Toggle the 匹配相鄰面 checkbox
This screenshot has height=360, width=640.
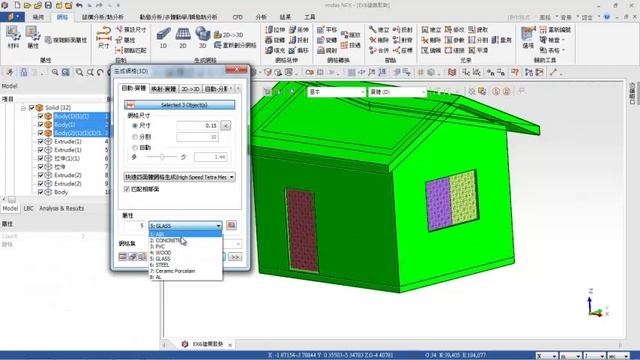point(127,189)
